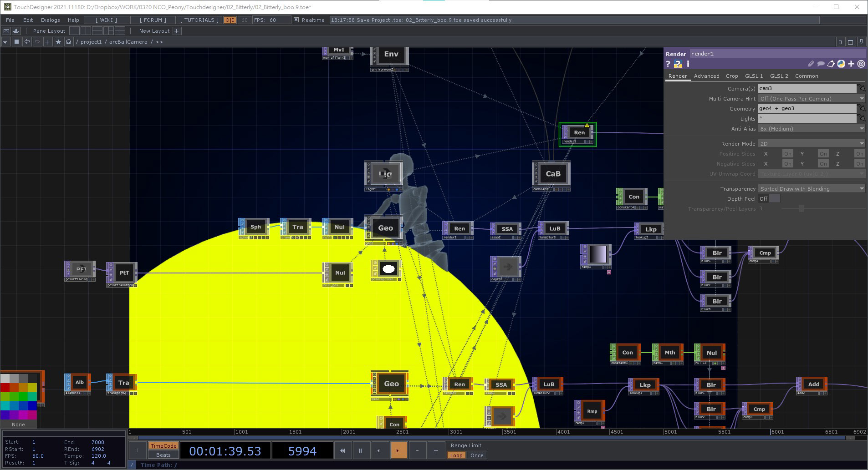Switch to the GLSL 1 tab
The width and height of the screenshot is (868, 470).
click(x=754, y=76)
